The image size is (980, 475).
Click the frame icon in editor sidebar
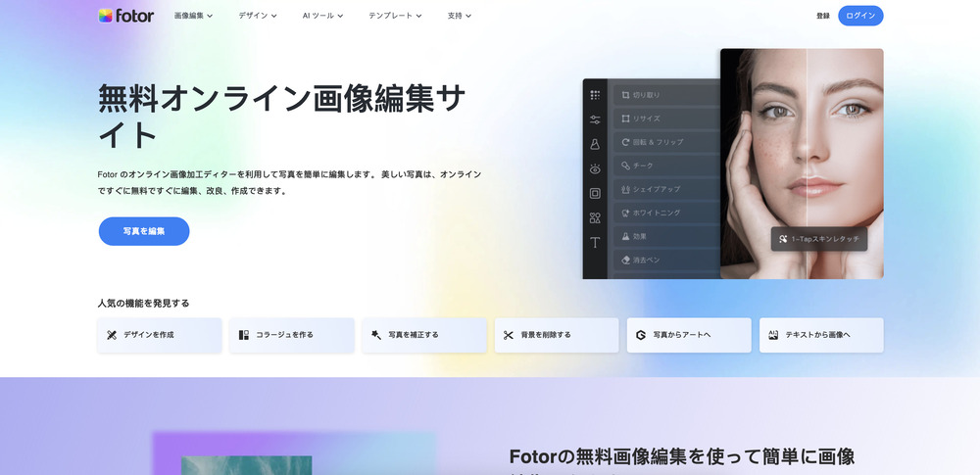595,193
